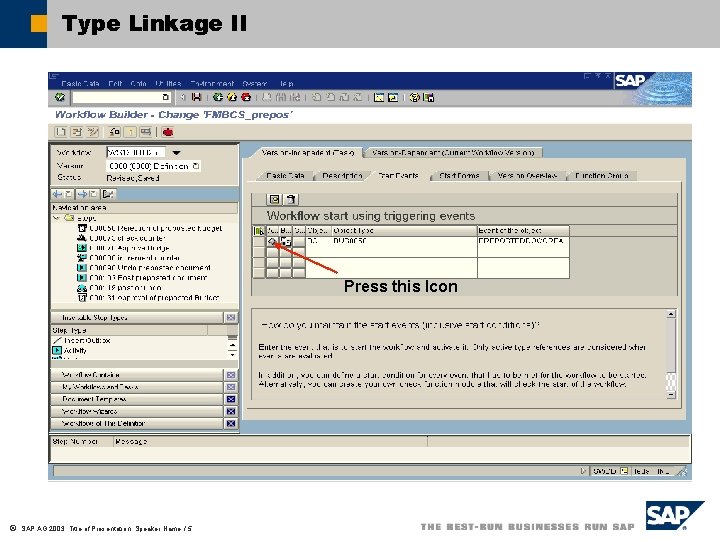Click the Document Templates tray header

click(137, 399)
